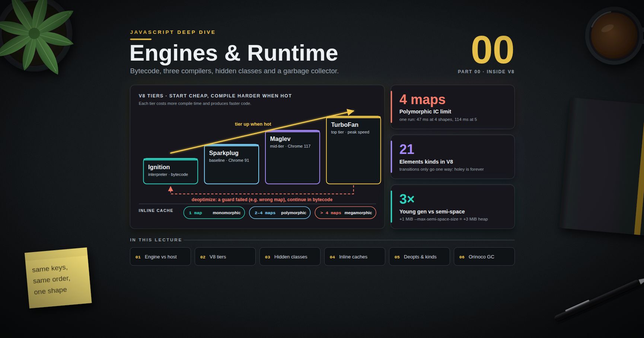644x338 pixels.
Task: Click the deoptimize guard failed caption
Action: [262, 200]
